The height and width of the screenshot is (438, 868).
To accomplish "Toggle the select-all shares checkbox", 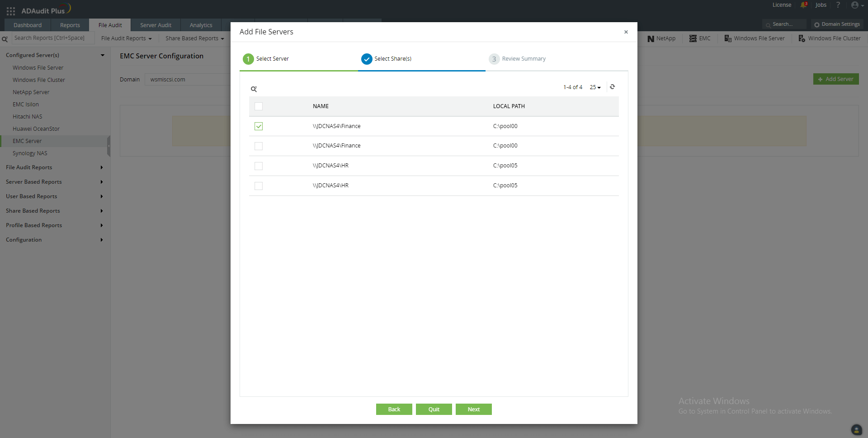I will [259, 106].
